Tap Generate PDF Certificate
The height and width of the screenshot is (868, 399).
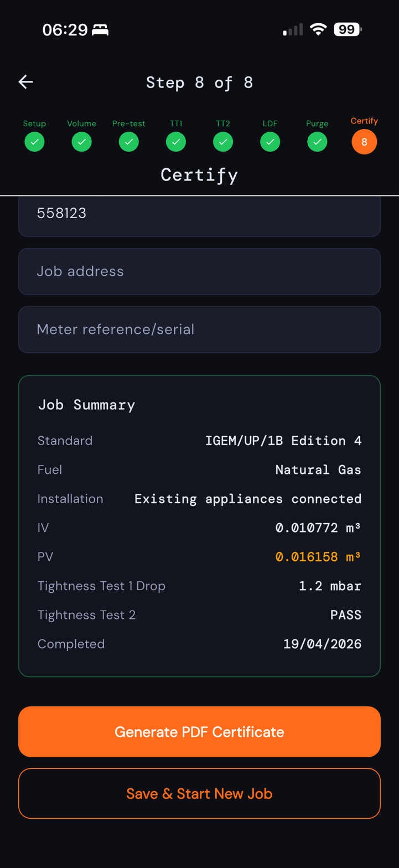199,731
